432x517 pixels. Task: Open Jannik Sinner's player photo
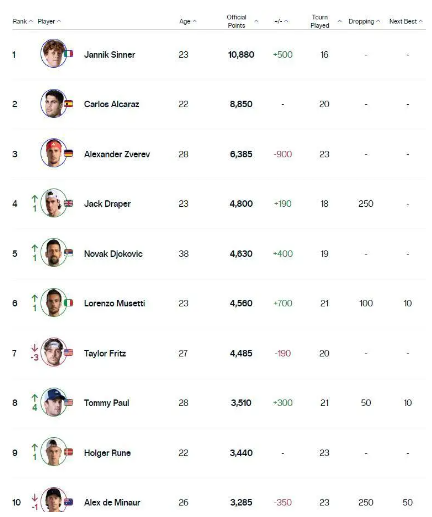point(53,54)
